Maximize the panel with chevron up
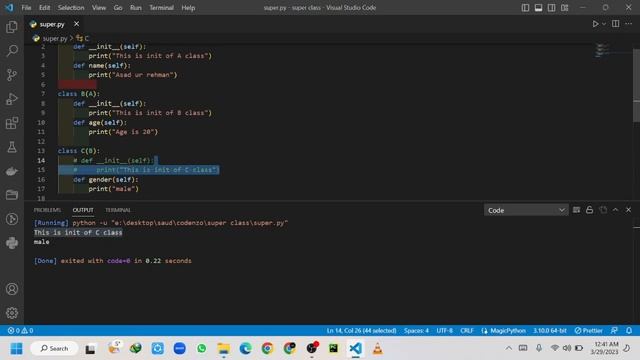 click(616, 210)
